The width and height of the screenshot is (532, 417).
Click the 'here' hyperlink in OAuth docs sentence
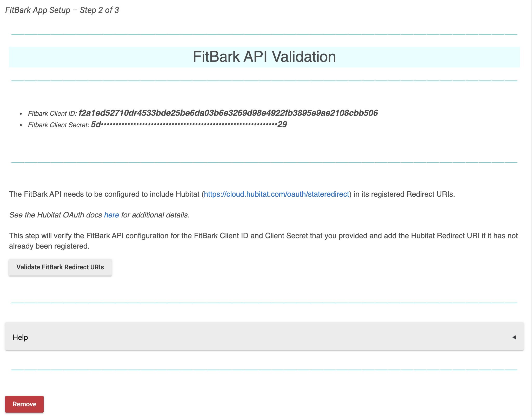point(111,215)
